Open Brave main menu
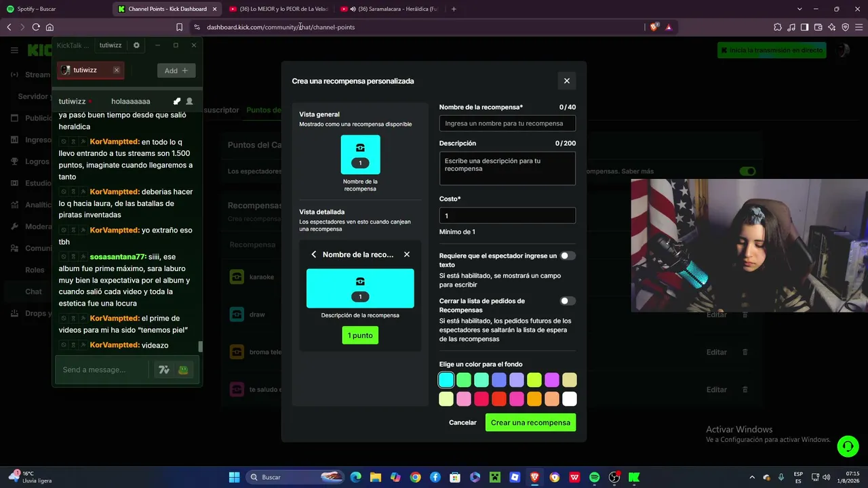This screenshot has width=868, height=488. click(x=859, y=27)
